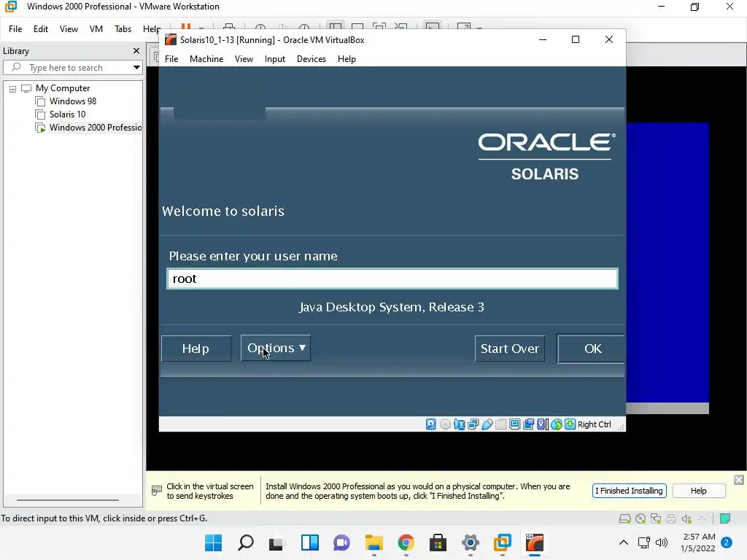This screenshot has width=747, height=560.
Task: Click Help button in VMware install bar
Action: (x=699, y=491)
